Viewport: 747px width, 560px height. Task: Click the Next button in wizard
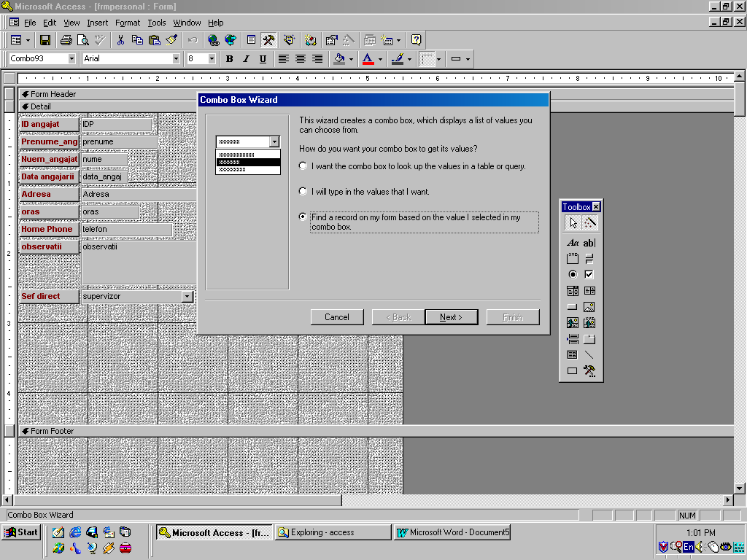[x=451, y=317]
